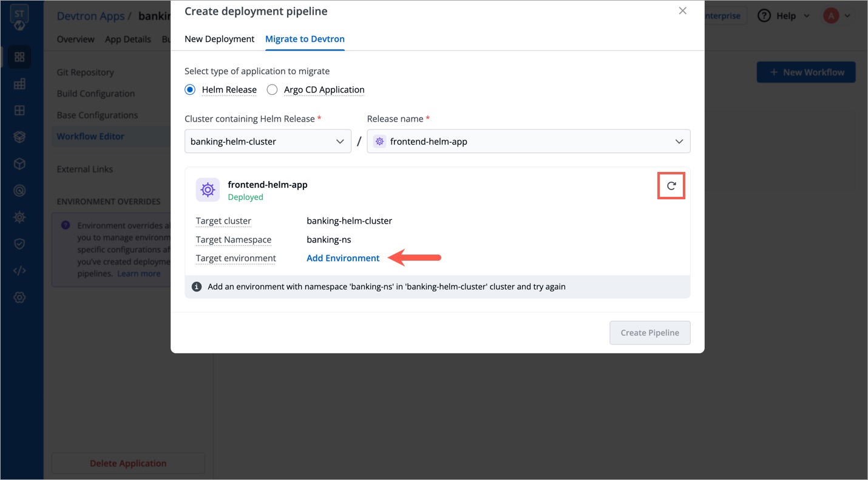Close the Create deployment pipeline dialog

[682, 11]
